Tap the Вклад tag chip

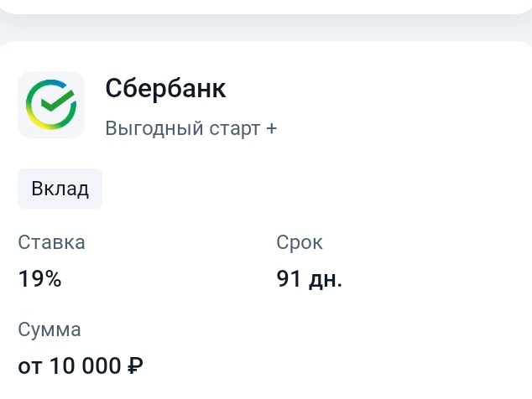[x=60, y=189]
